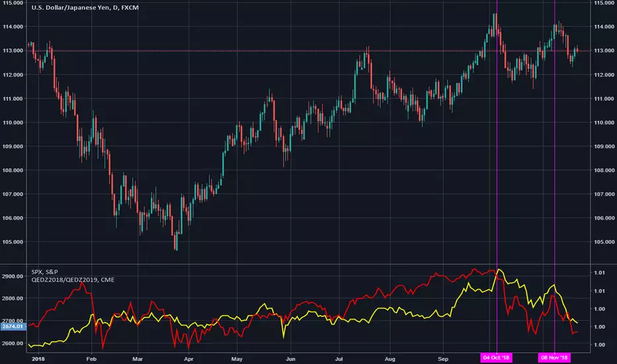The height and width of the screenshot is (364, 617).
Task: Click the 105.000 price label on left axis
Action: (13, 242)
